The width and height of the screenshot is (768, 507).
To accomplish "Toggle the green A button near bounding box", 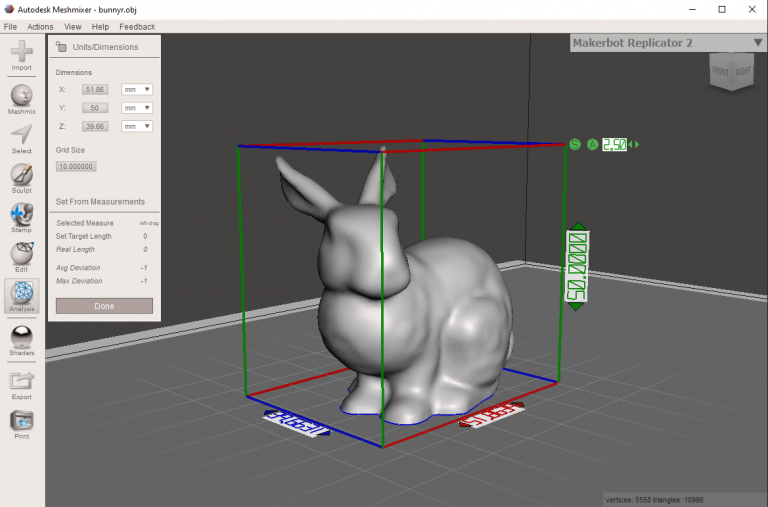I will tap(593, 145).
